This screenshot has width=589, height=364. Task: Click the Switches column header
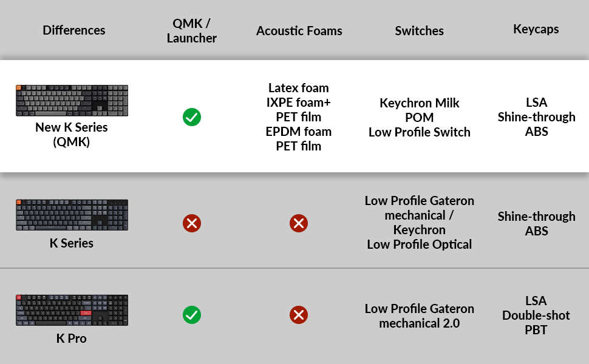coord(419,31)
